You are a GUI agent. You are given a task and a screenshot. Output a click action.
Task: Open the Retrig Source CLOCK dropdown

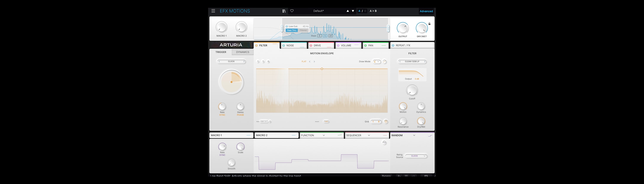[x=416, y=156]
